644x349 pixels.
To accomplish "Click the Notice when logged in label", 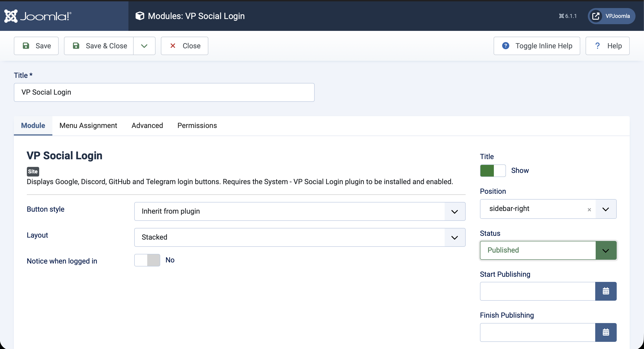I will tap(62, 261).
